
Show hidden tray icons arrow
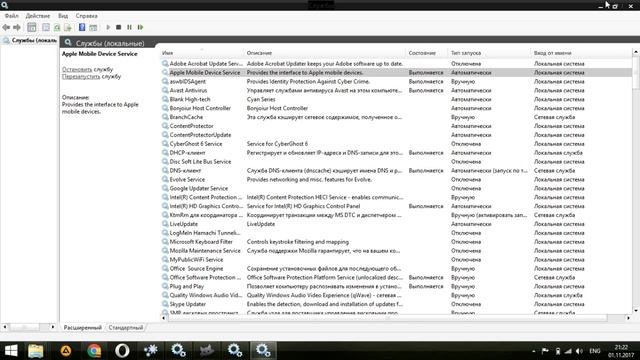pyautogui.click(x=534, y=351)
